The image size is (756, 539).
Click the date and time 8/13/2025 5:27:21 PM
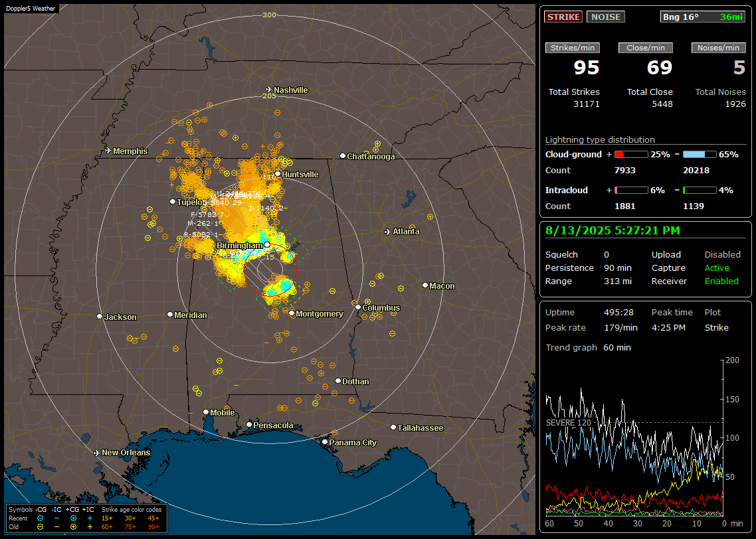613,231
